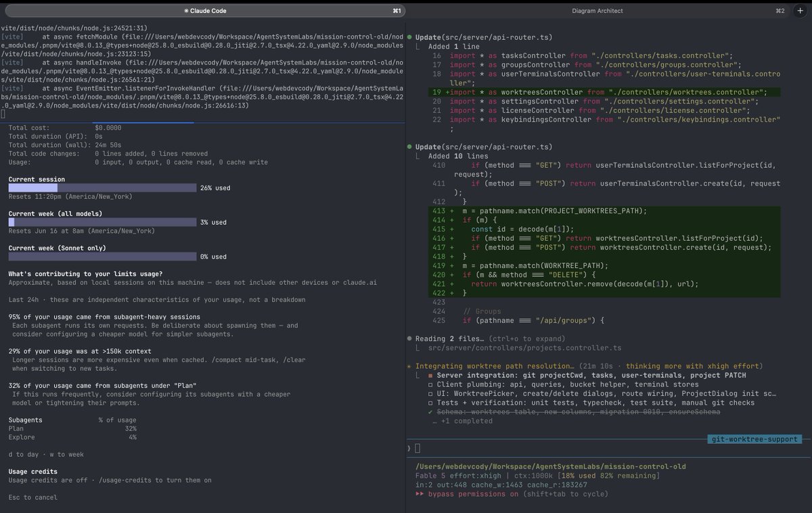This screenshot has height=513, width=812.
Task: Click added line 19 importing worktreesController
Action: click(604, 92)
